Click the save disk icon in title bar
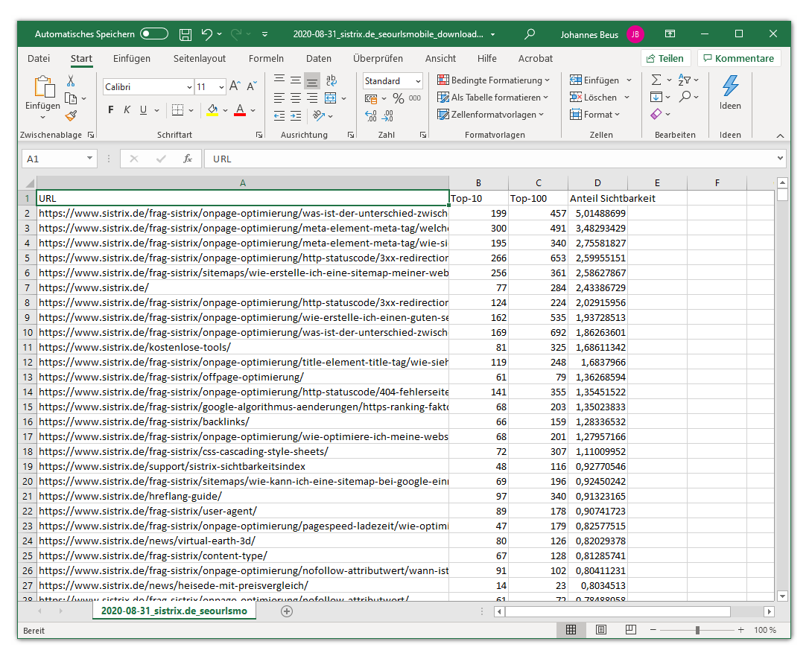Image resolution: width=812 pixels, height=656 pixels. pyautogui.click(x=185, y=34)
